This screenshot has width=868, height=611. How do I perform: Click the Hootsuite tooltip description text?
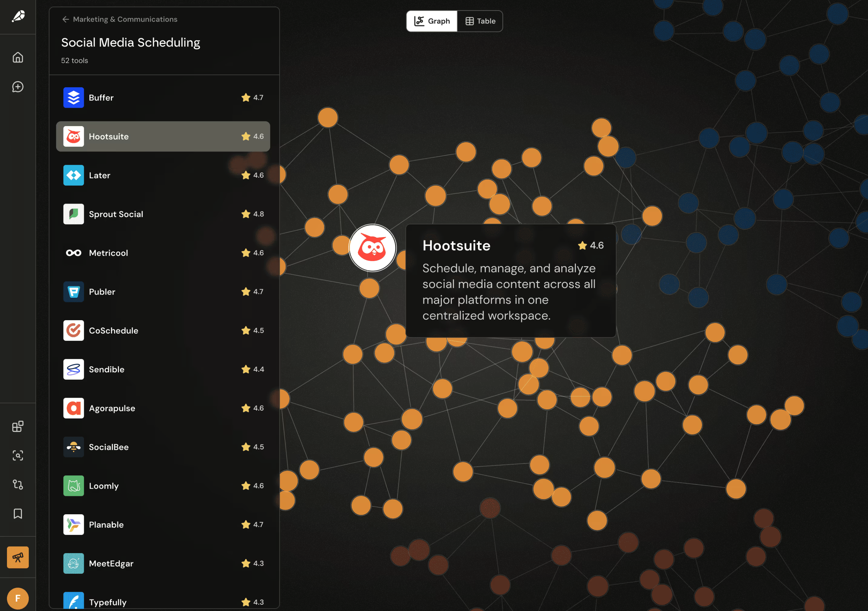point(509,292)
